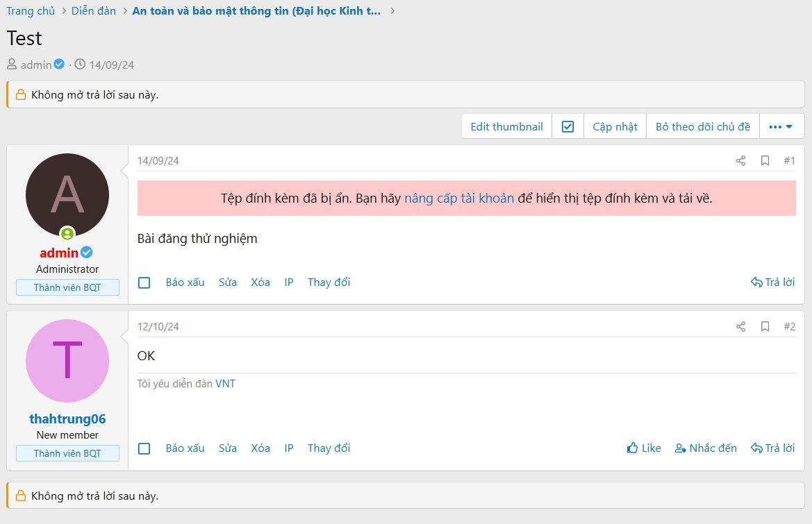Image resolution: width=812 pixels, height=524 pixels.
Task: Follow the nâng cấp tài khoản link
Action: (x=459, y=198)
